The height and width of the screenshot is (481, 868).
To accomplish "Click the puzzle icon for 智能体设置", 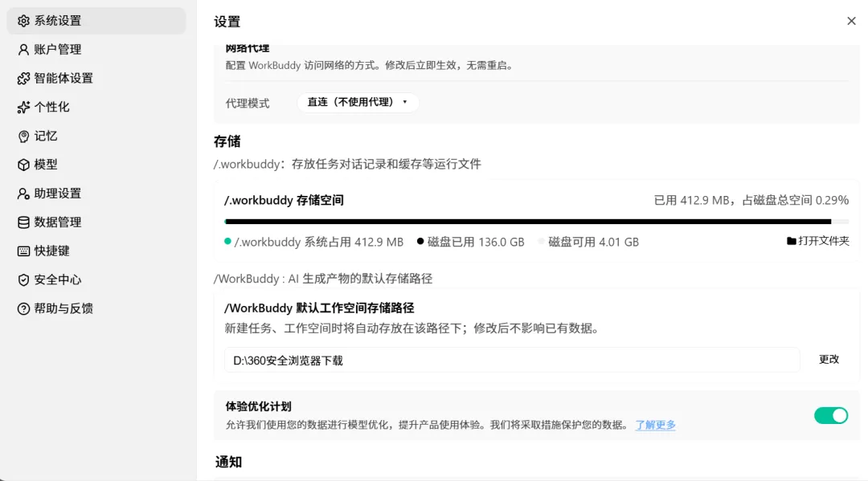I will (23, 79).
